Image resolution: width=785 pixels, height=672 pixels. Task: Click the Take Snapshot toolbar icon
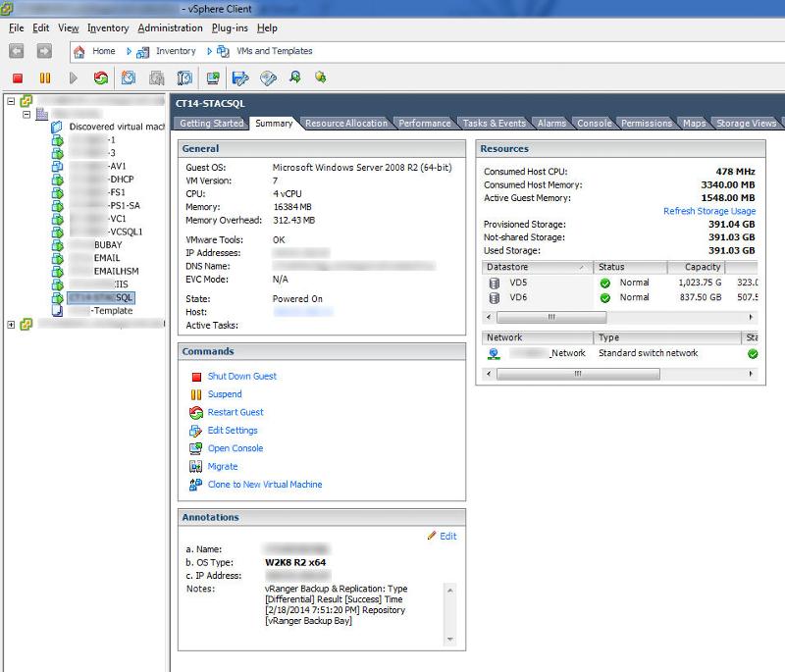[129, 78]
